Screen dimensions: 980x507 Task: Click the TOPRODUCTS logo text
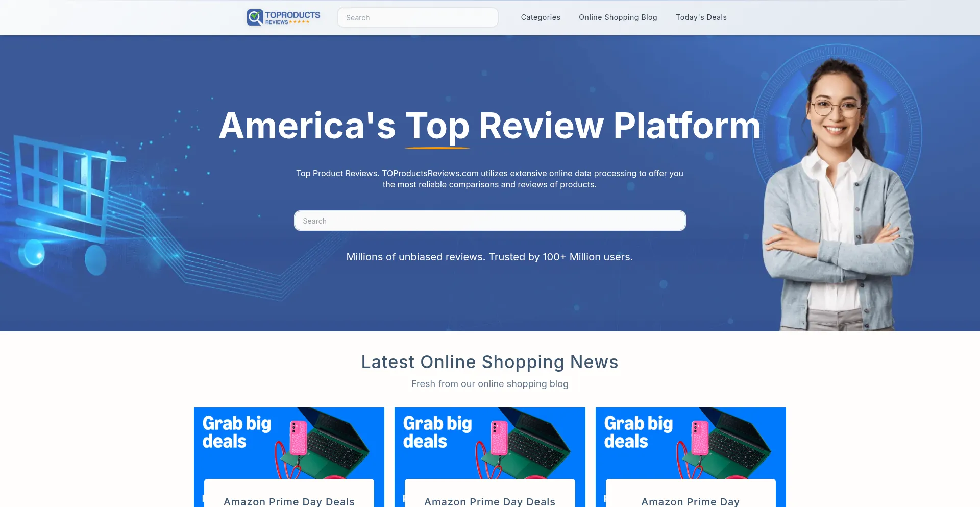(x=292, y=15)
